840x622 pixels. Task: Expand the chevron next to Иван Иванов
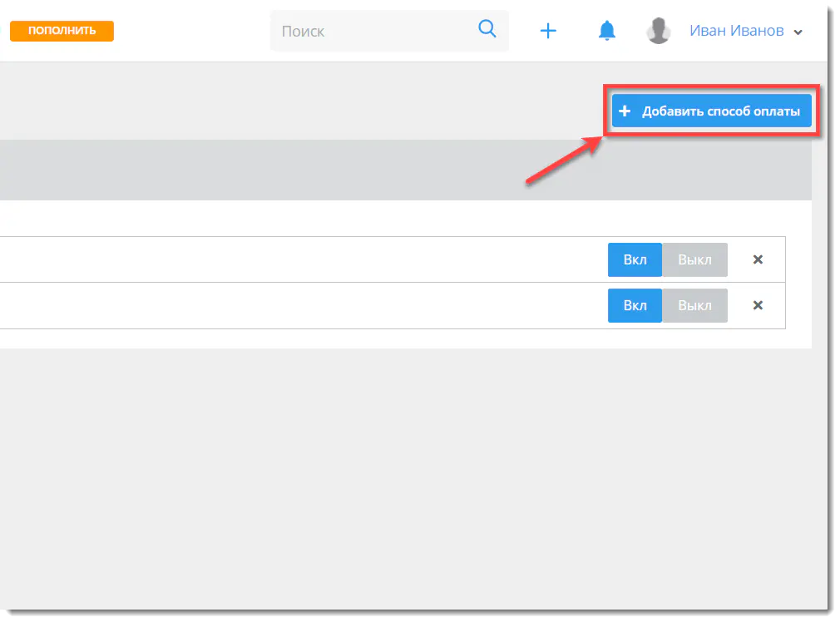click(798, 32)
